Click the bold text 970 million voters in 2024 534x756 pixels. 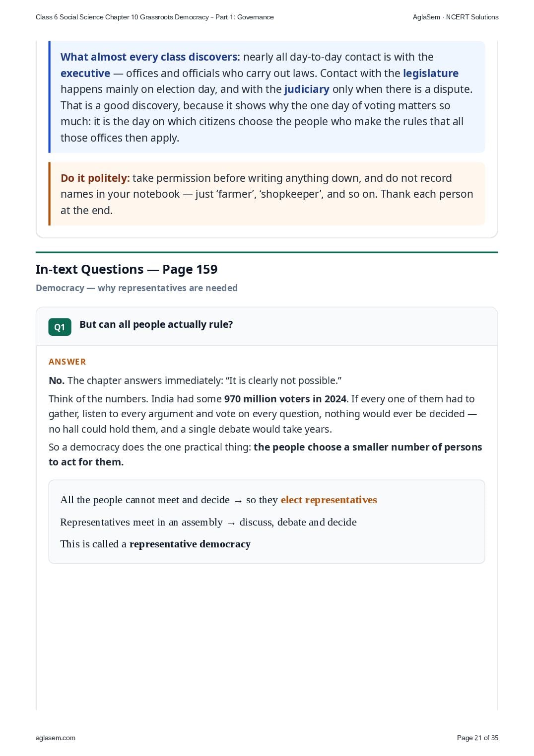[285, 399]
